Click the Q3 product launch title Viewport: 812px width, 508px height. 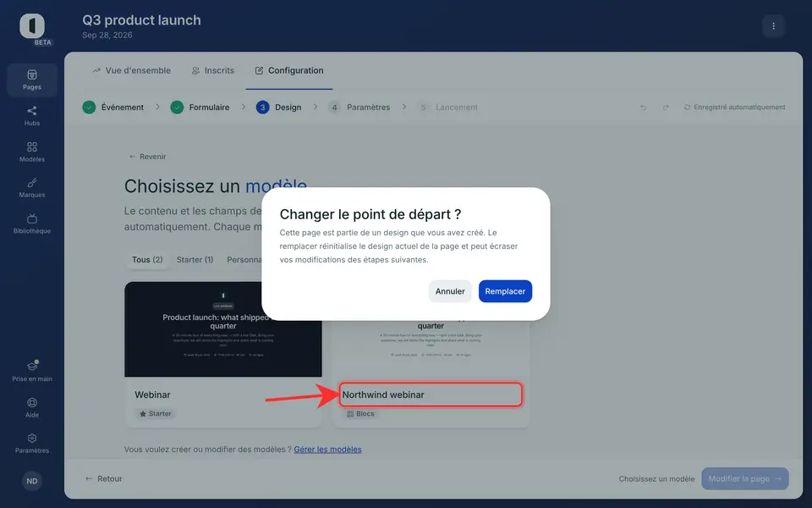click(x=141, y=20)
